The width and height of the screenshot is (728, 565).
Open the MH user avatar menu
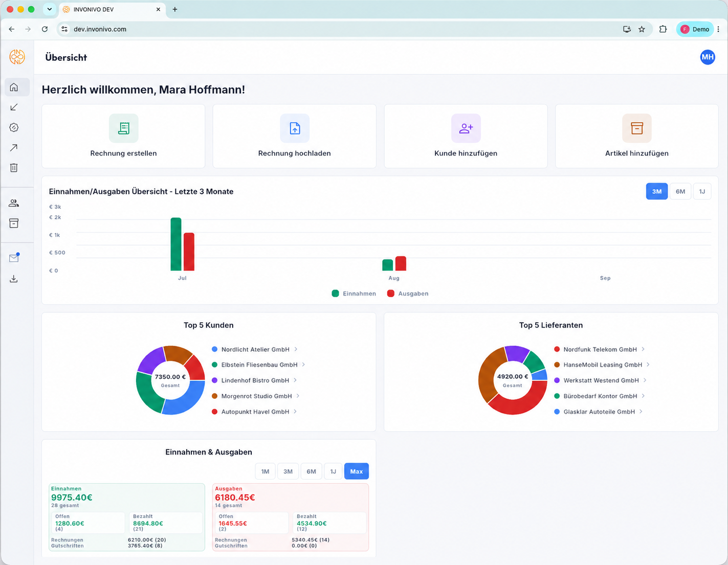click(x=708, y=57)
